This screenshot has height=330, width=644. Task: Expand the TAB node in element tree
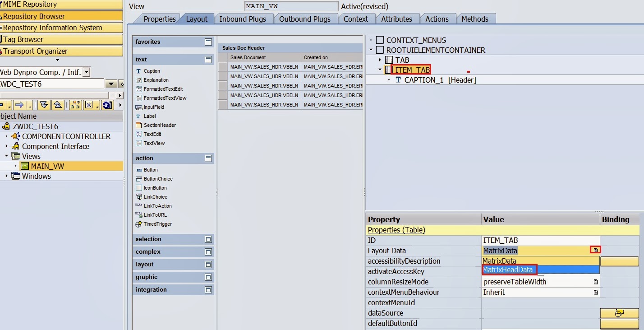[380, 60]
